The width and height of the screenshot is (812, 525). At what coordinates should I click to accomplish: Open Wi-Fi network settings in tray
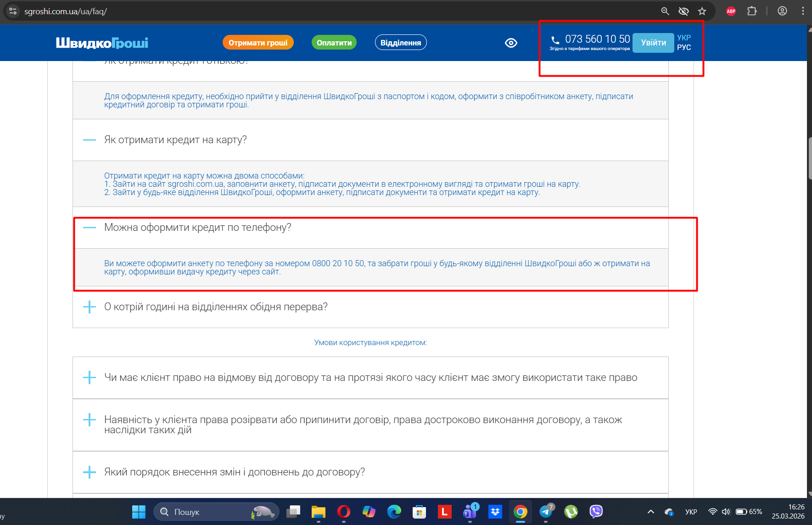pos(712,512)
